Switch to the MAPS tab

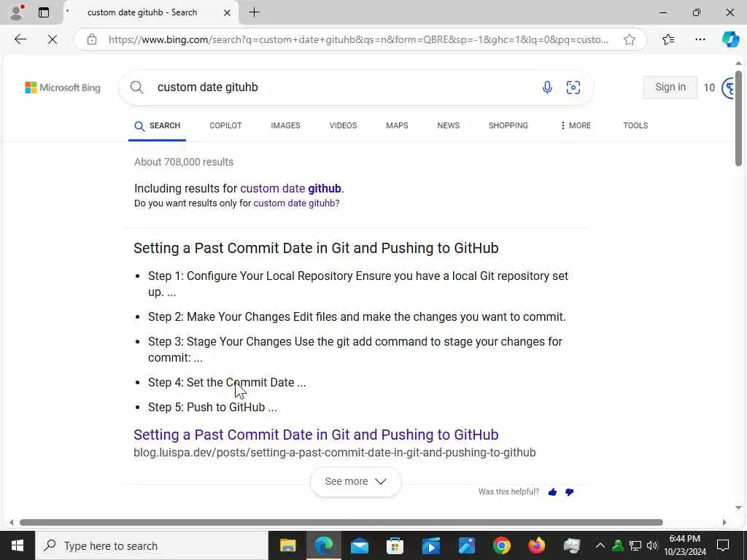pyautogui.click(x=397, y=125)
